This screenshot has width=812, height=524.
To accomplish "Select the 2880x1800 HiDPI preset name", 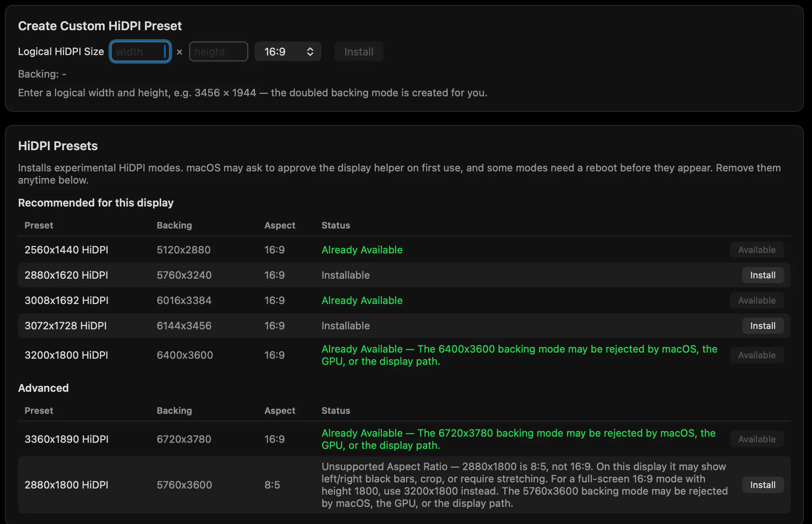I will (67, 485).
